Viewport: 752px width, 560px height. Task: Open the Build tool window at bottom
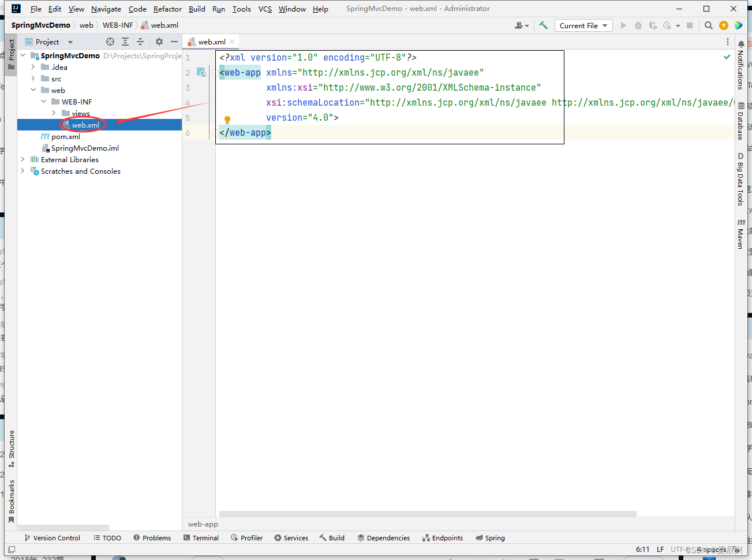tap(332, 537)
